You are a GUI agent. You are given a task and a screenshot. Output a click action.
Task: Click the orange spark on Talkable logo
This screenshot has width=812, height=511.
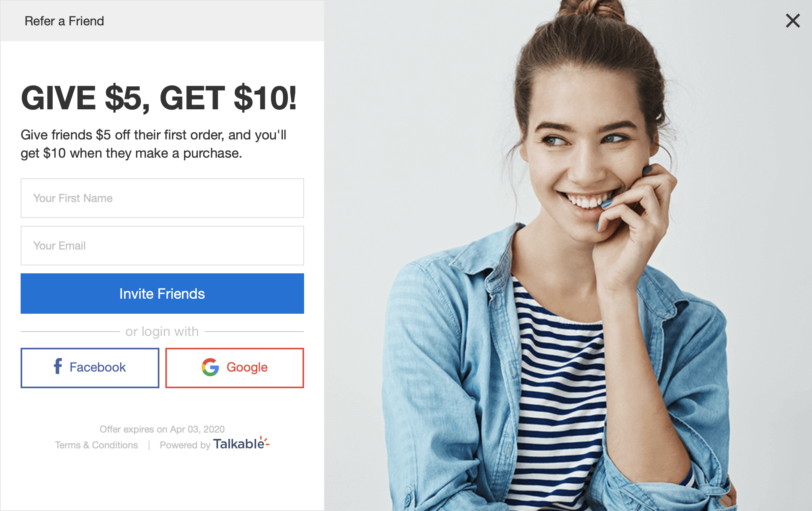click(265, 441)
